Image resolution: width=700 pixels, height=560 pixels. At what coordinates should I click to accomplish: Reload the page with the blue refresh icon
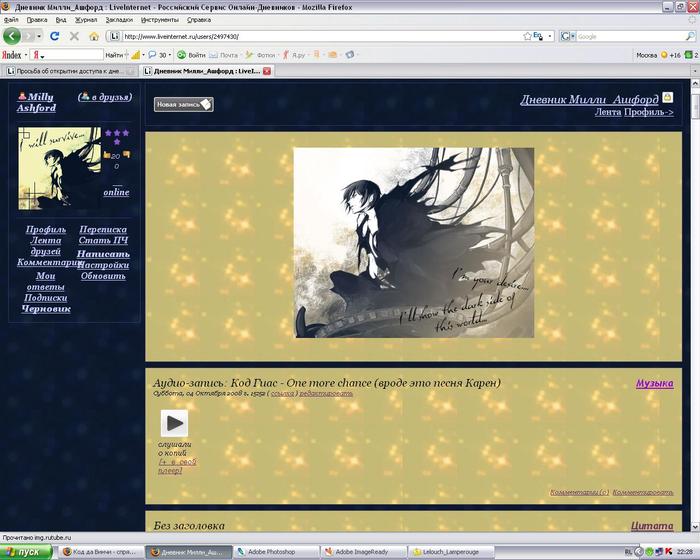click(x=55, y=36)
